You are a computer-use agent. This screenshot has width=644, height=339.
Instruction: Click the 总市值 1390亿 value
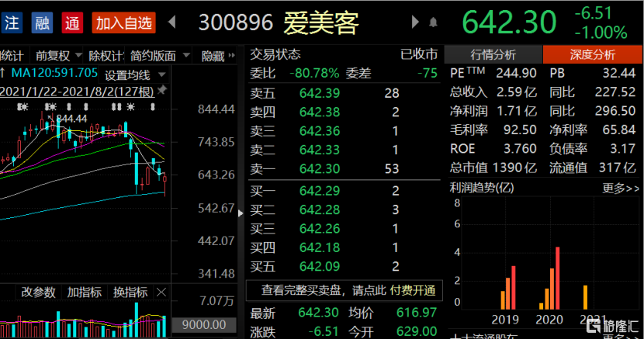point(514,168)
